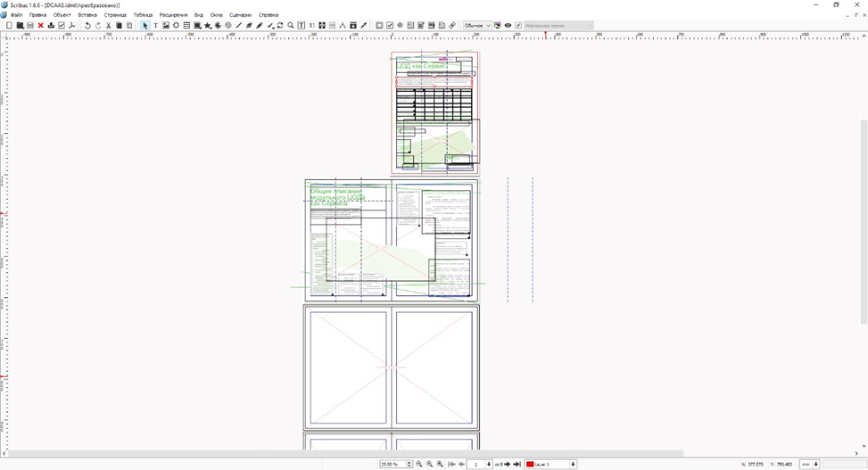
Task: Select the Calligraphic Line tool
Action: 270,26
